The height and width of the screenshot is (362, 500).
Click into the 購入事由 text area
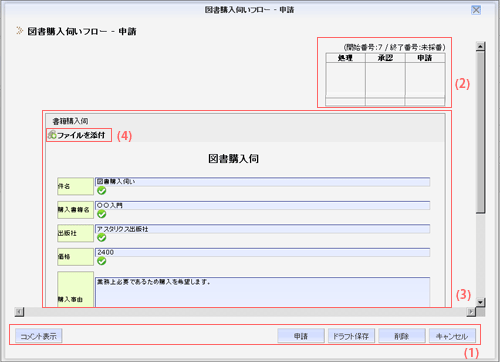pos(262,292)
